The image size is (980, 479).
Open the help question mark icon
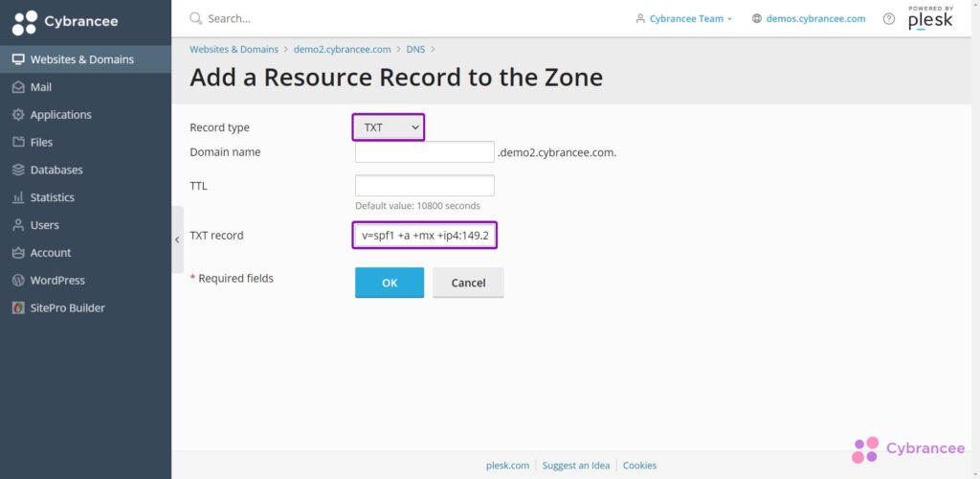(x=889, y=19)
